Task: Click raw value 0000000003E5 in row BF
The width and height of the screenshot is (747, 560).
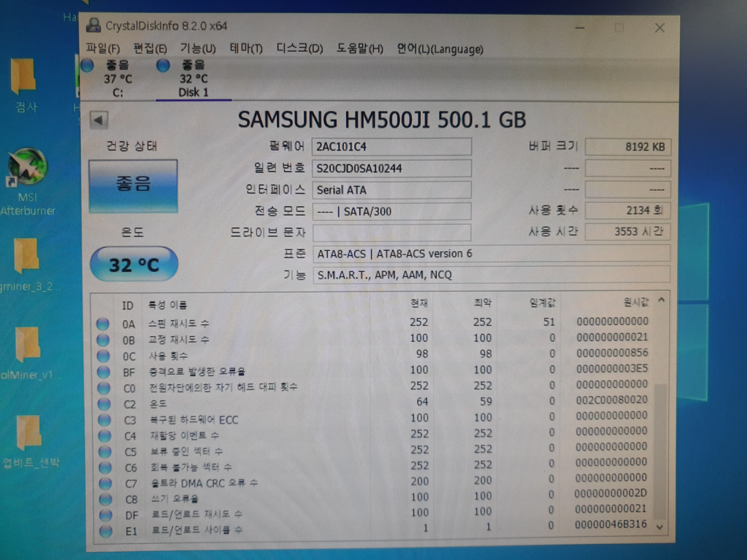Action: [612, 368]
